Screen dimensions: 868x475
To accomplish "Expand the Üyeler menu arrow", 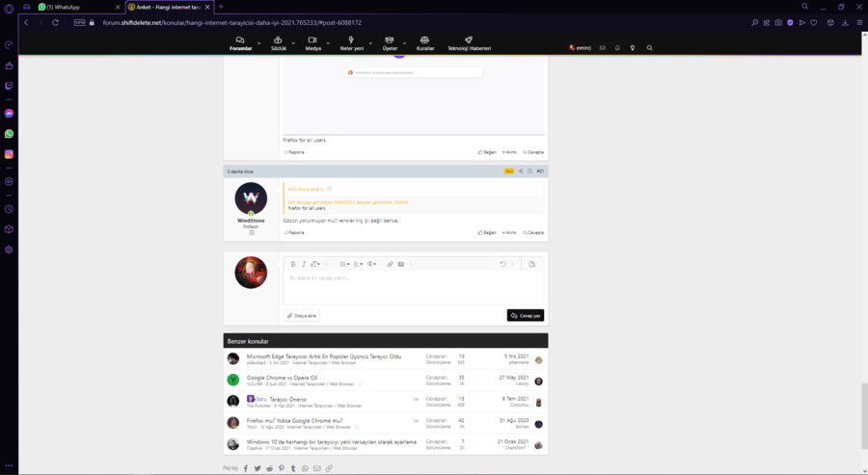I will tap(404, 43).
